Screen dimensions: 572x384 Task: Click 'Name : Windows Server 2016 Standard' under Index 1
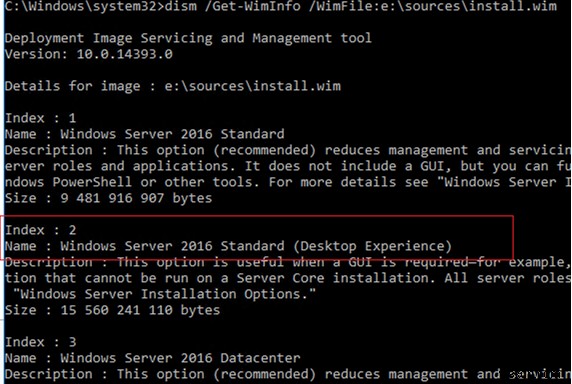(x=144, y=134)
